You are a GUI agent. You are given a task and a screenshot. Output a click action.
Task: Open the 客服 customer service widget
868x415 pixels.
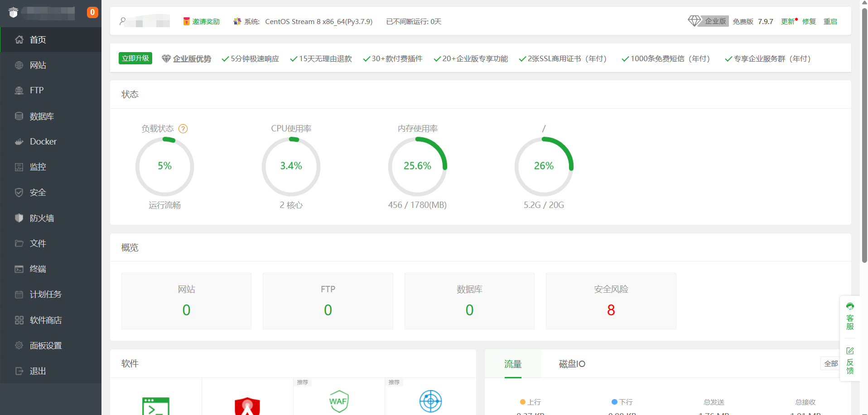(x=850, y=317)
